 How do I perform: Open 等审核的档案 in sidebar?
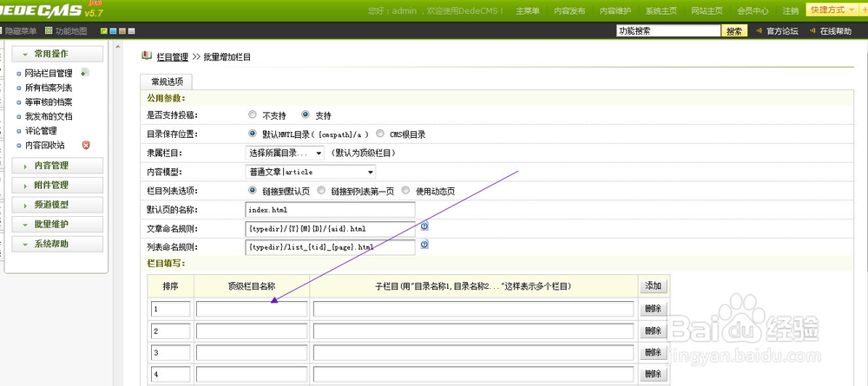pos(49,101)
